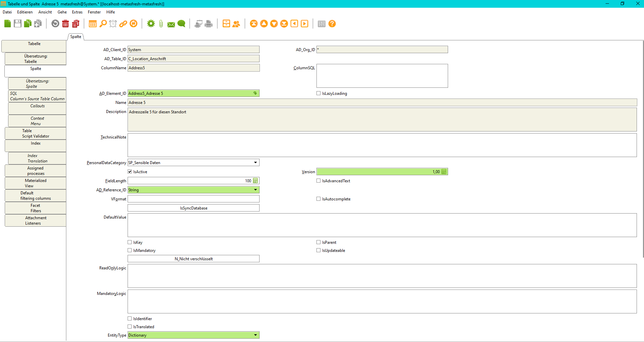Click the green envelope mail icon
The width and height of the screenshot is (644, 342).
(171, 24)
